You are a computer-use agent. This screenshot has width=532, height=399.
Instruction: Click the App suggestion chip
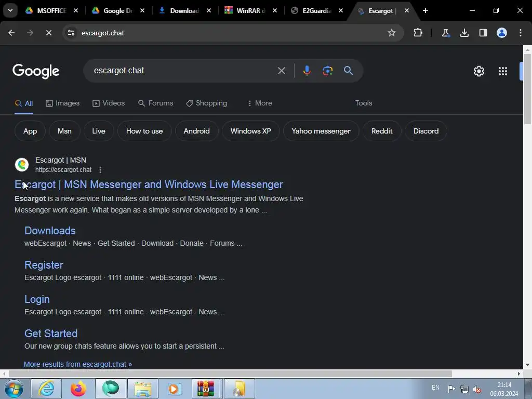point(30,131)
